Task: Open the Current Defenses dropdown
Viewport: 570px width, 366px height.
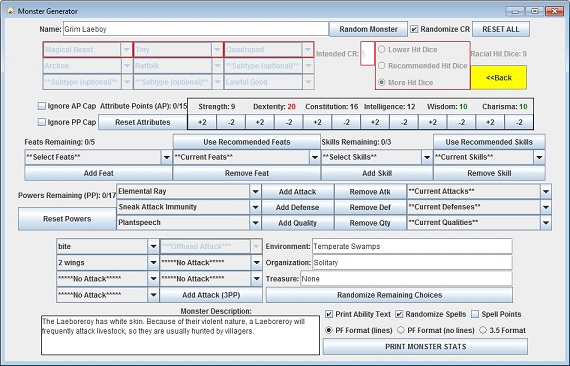Action: tap(546, 207)
